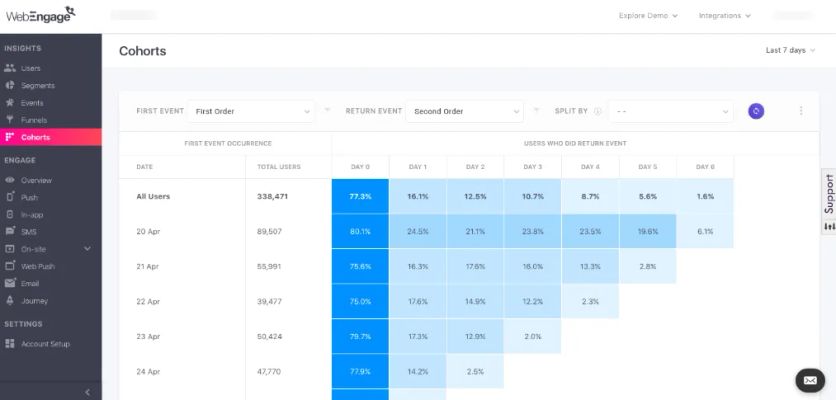This screenshot has height=400, width=836.
Task: Open the Email envelope icon
Action: (x=10, y=283)
